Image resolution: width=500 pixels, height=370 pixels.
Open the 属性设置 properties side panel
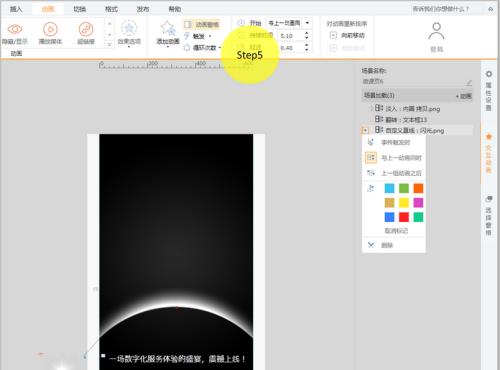pyautogui.click(x=489, y=91)
